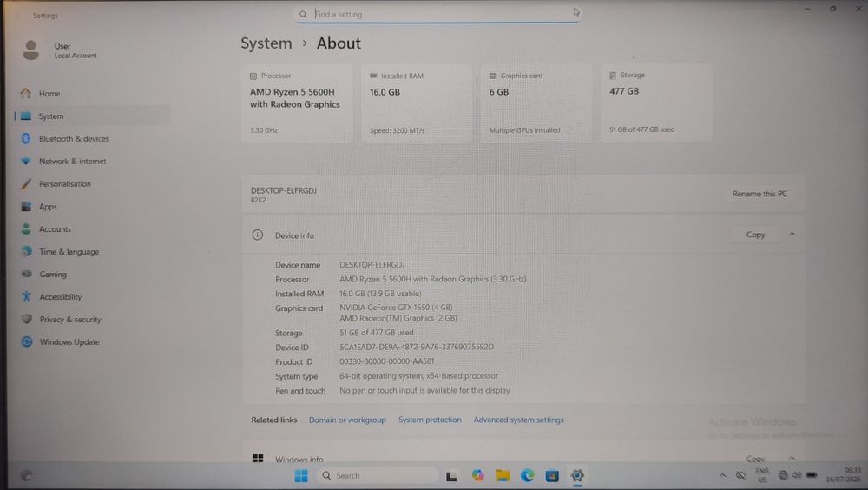This screenshot has height=490, width=868.
Task: Open File Explorer from taskbar
Action: [x=503, y=475]
